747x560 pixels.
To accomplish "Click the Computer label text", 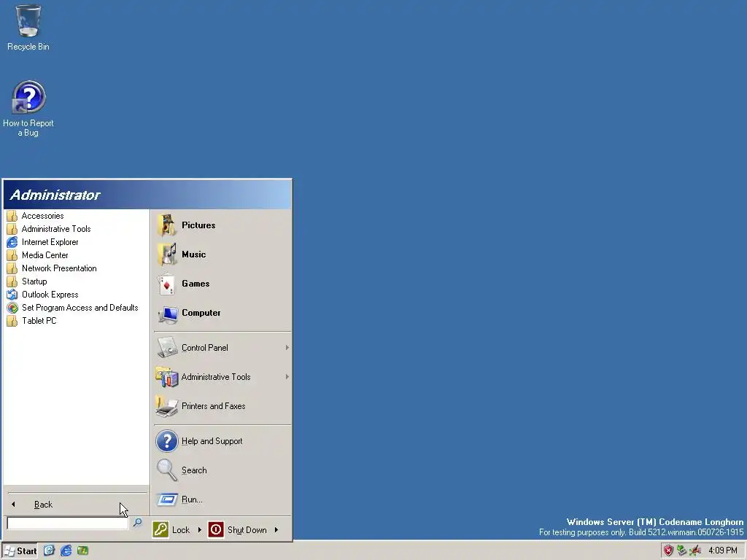I will pyautogui.click(x=201, y=313).
